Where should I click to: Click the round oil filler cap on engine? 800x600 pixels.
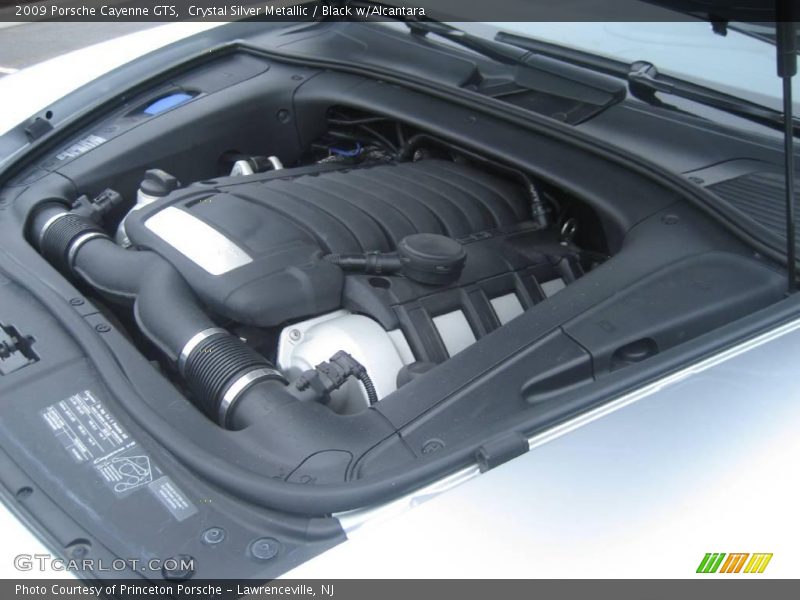point(432,258)
